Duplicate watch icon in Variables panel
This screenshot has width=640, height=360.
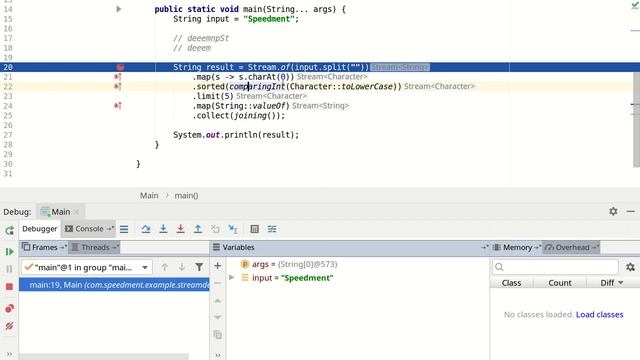[218, 335]
